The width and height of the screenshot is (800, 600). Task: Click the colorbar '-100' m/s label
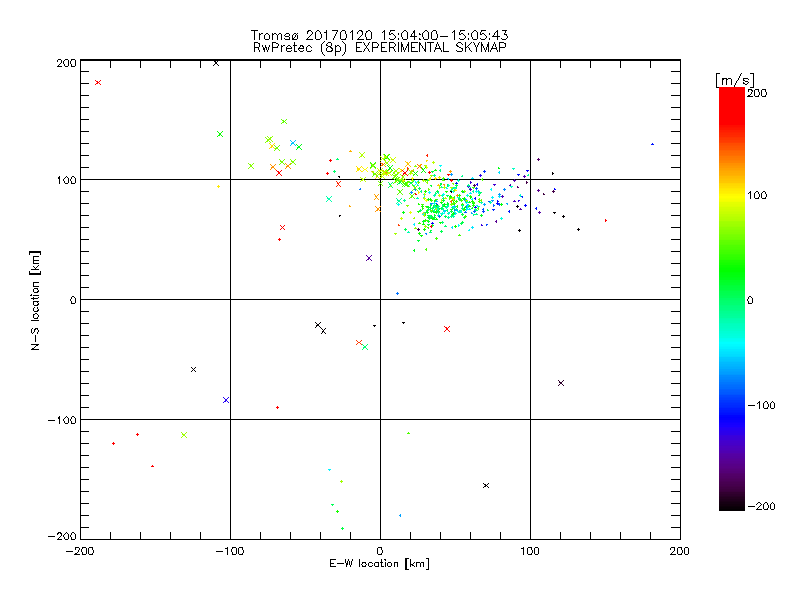coord(761,406)
